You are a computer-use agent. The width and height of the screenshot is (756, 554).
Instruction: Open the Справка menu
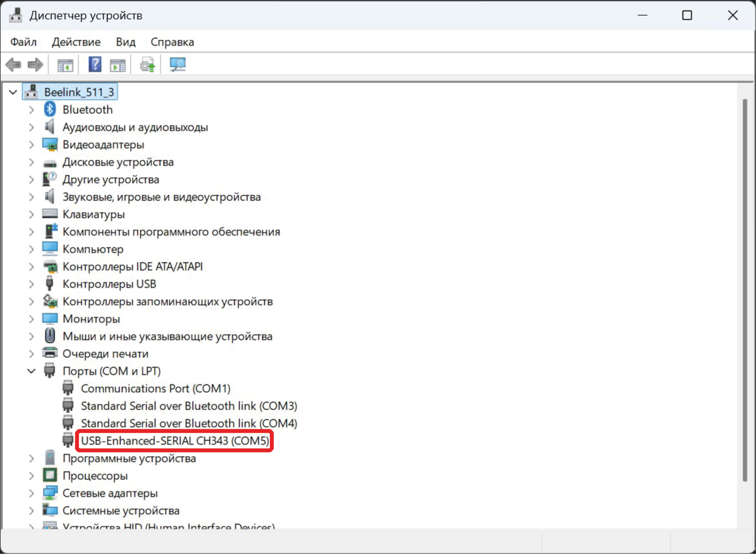pos(172,42)
